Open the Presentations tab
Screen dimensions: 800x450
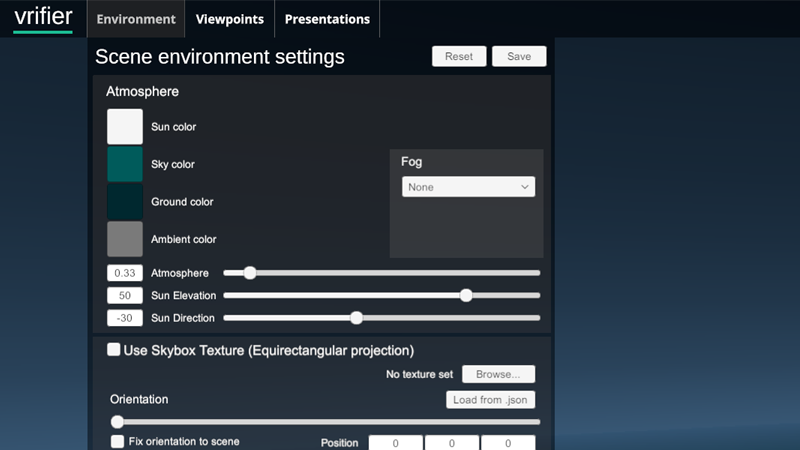(327, 19)
